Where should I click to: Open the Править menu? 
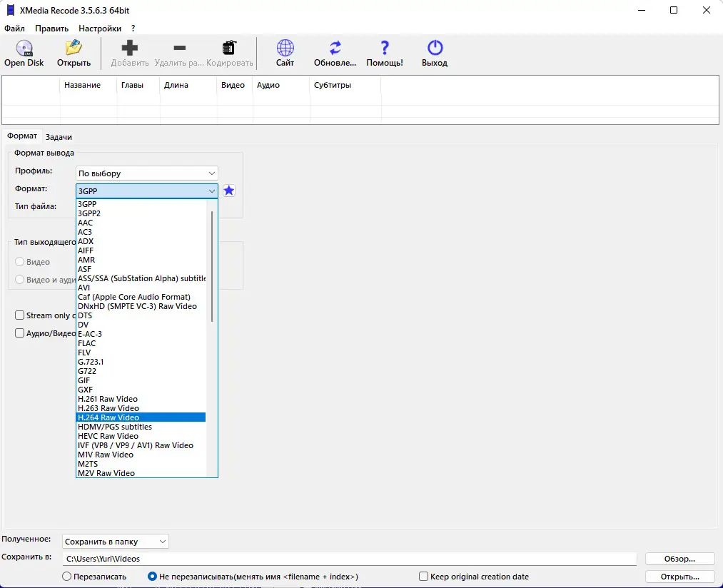pyautogui.click(x=51, y=28)
